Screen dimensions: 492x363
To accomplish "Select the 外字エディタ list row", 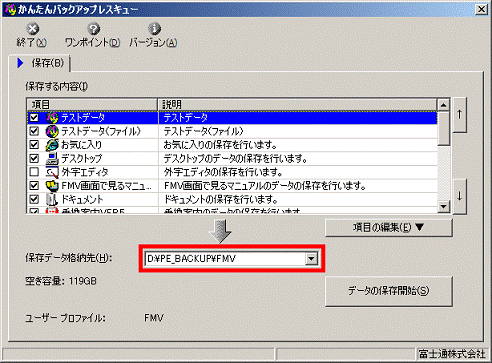I will click(x=232, y=172).
